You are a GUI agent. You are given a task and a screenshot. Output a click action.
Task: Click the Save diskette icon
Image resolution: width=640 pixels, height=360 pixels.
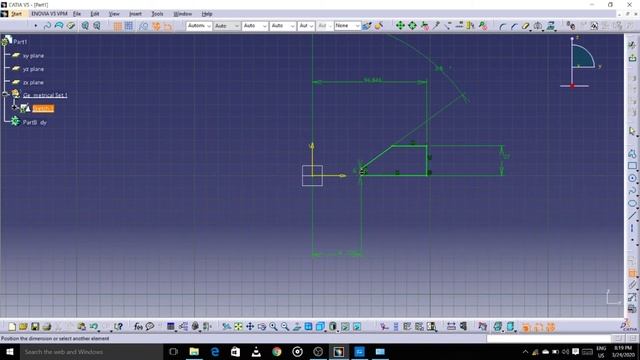(35, 327)
